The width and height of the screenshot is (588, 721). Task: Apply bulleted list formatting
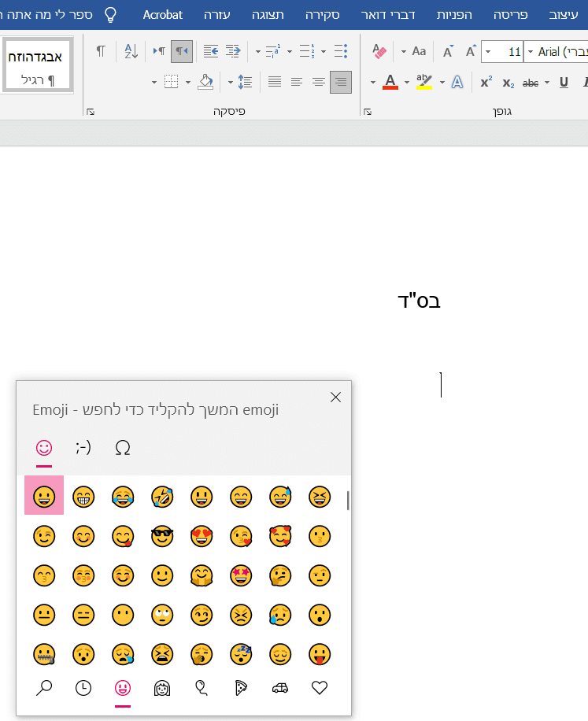click(341, 51)
